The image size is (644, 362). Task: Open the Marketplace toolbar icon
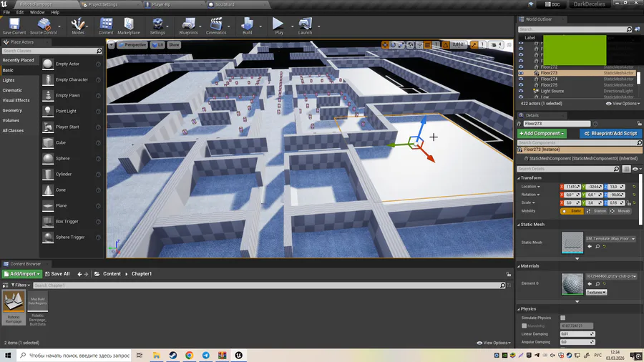coord(129,26)
